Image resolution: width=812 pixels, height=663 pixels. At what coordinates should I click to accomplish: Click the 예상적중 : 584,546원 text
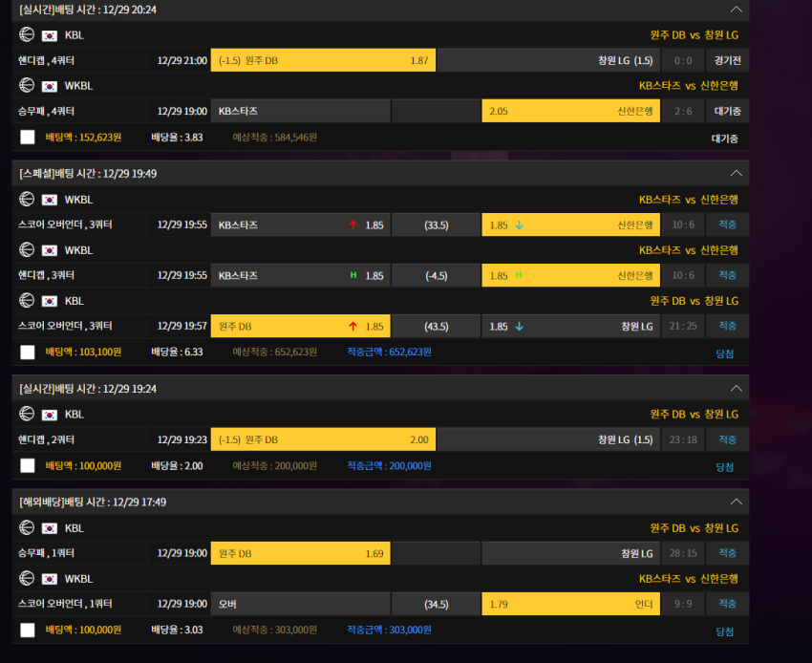(x=274, y=138)
